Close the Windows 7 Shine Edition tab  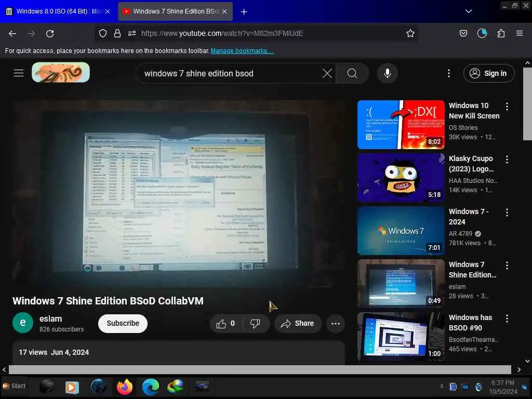click(x=224, y=11)
